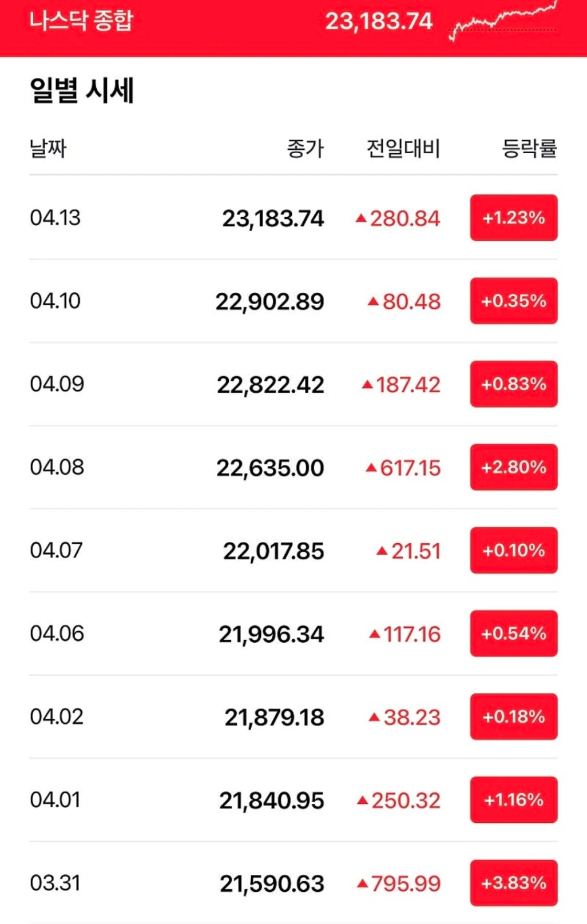587x924 pixels.
Task: Click the +0.35% badge for 04.10
Action: [513, 301]
